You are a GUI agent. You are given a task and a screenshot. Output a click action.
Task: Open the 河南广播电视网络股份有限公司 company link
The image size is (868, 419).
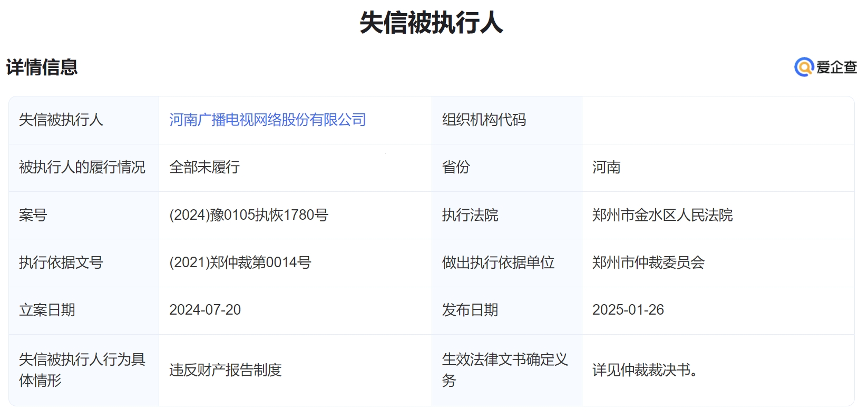pyautogui.click(x=267, y=120)
